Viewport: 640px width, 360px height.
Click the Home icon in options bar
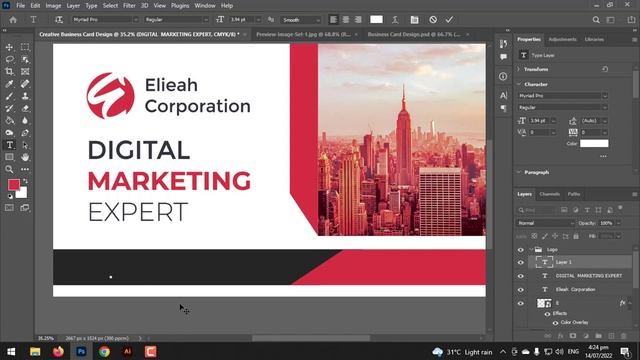tap(13, 20)
